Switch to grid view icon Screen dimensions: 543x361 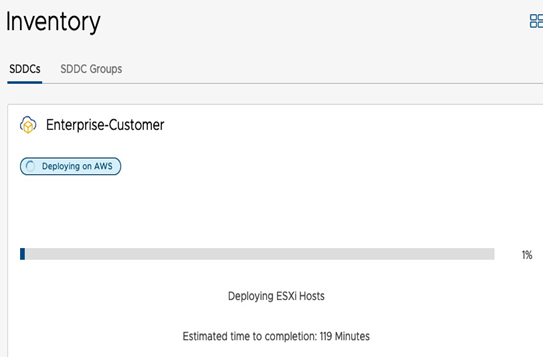(536, 21)
